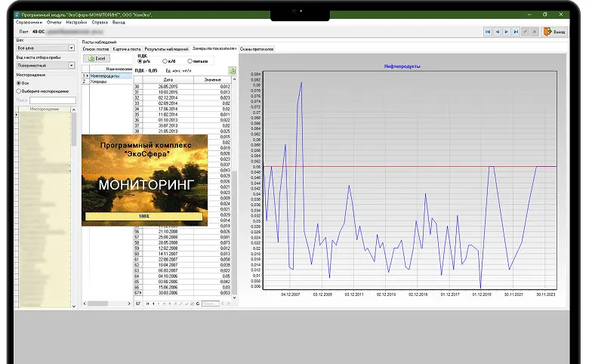Screen dimensions: 589x364
Task: Switch to 'Результаты наблюдений' tab
Action: coord(166,48)
